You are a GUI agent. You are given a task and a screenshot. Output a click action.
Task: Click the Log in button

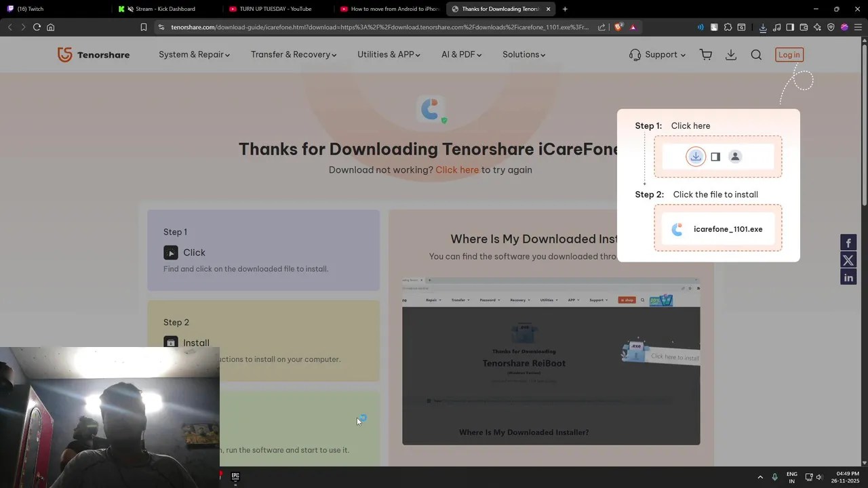[789, 55]
